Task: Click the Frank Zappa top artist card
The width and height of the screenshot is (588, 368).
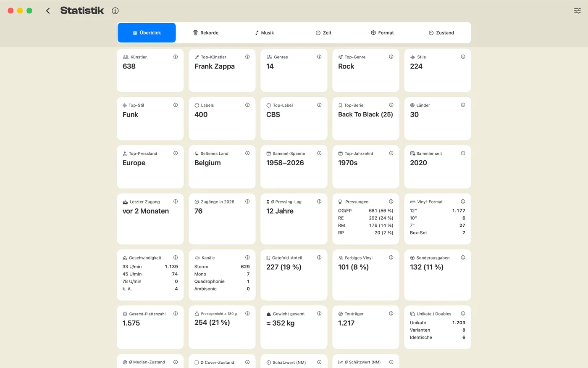Action: click(x=222, y=70)
